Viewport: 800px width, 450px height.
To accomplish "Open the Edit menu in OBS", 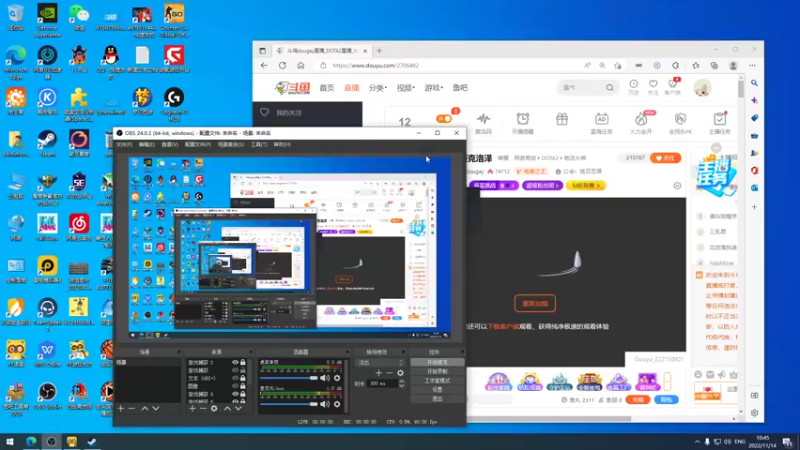I will click(x=146, y=144).
